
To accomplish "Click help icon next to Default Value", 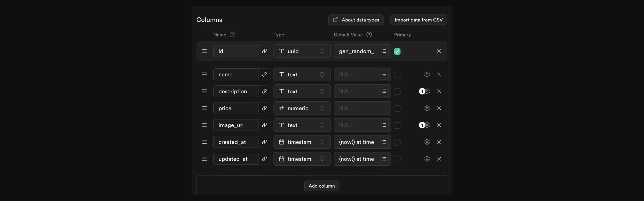I will coord(369,35).
